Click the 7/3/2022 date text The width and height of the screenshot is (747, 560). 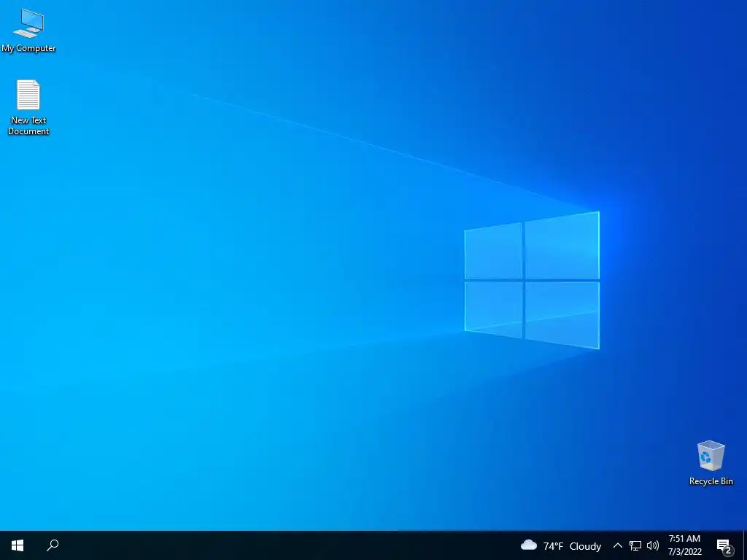[684, 552]
